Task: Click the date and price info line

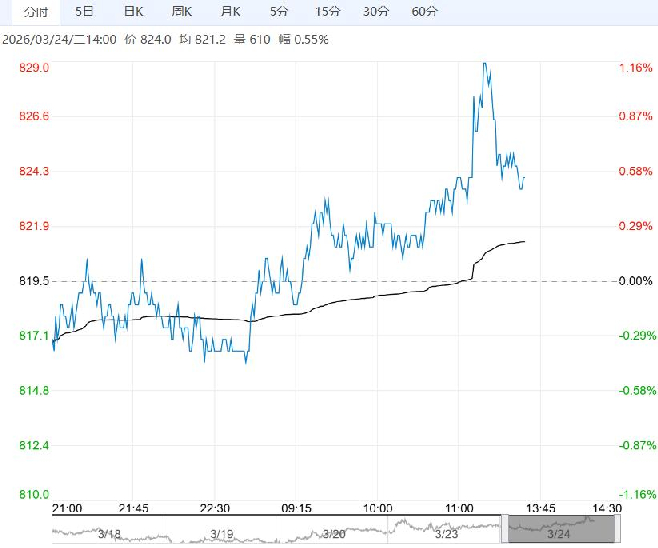Action: [190, 39]
